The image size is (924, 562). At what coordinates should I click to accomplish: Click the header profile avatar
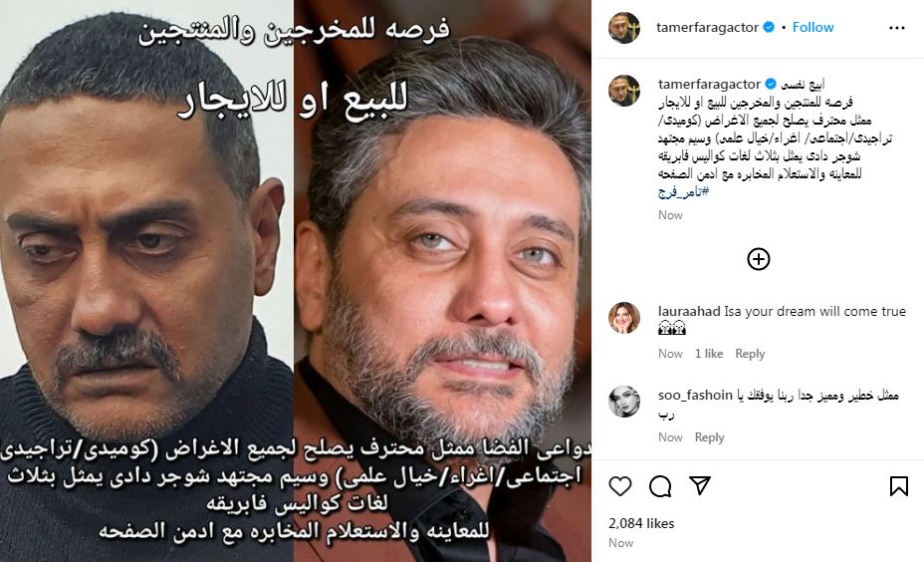pos(624,28)
